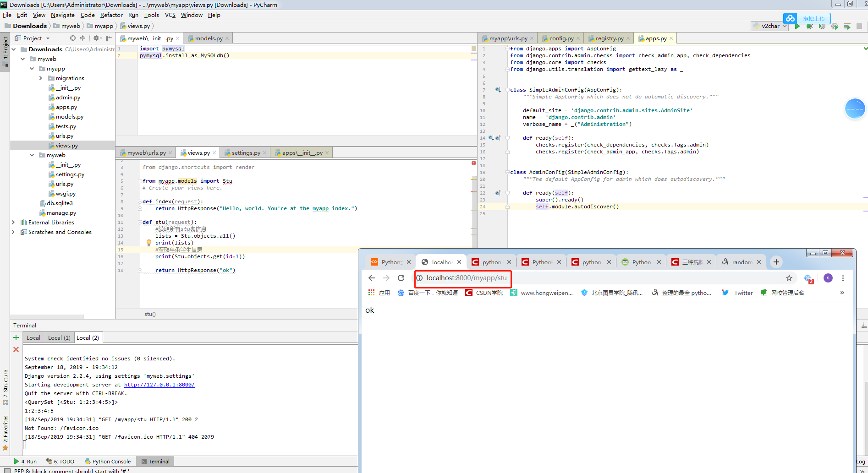Open the Twitter bookmark in Chrome
Viewport: 868px width, 473px height.
[737, 293]
